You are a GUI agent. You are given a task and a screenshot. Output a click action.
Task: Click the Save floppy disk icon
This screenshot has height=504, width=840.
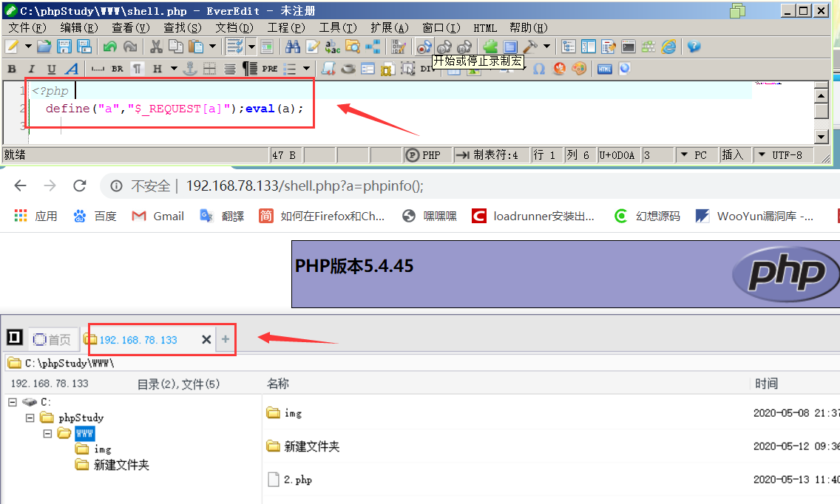64,47
